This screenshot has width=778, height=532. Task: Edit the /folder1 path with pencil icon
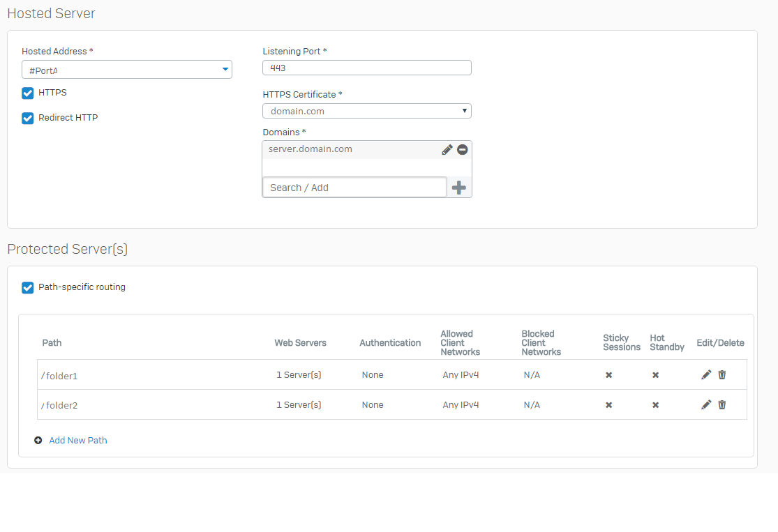(706, 375)
